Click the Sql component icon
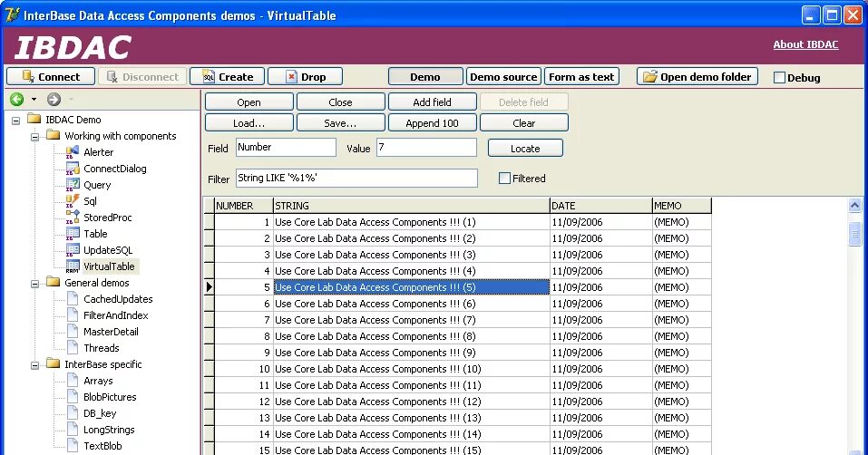Screen dimensions: 868x455 [73, 200]
